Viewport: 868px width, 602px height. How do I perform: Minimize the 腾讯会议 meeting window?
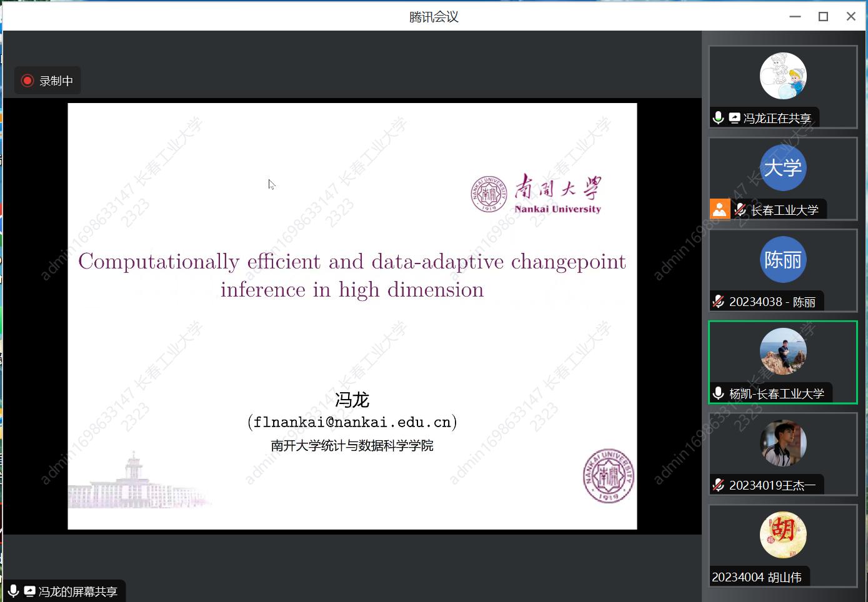coord(795,17)
